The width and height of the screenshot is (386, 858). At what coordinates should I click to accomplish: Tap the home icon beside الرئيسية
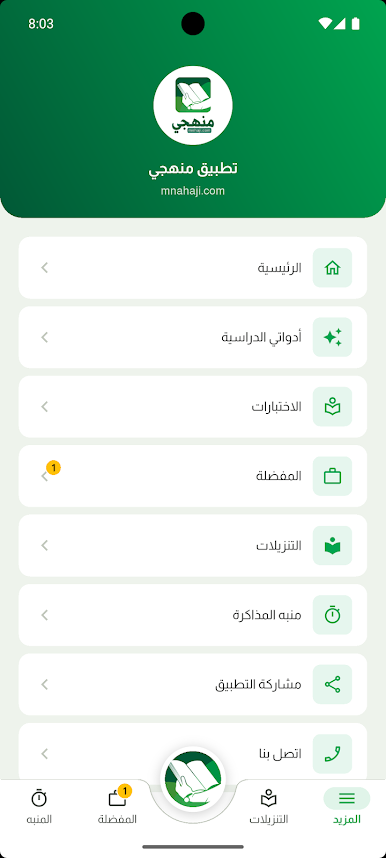tap(332, 268)
